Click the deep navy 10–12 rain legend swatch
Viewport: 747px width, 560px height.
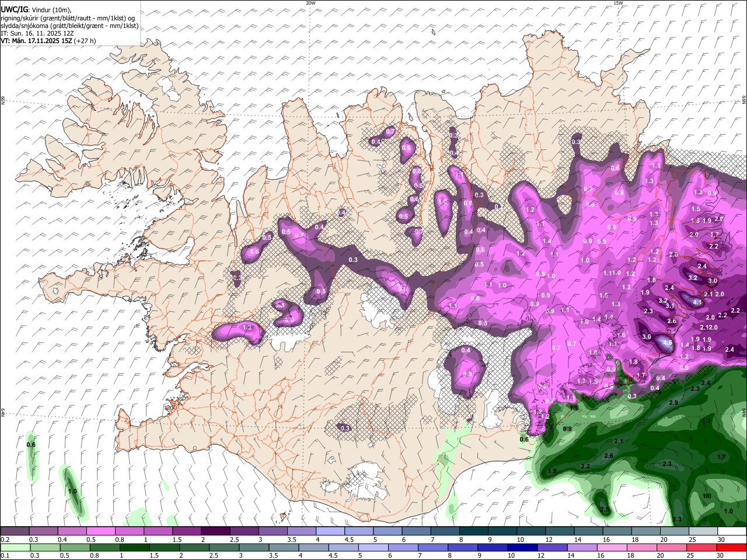point(521,547)
